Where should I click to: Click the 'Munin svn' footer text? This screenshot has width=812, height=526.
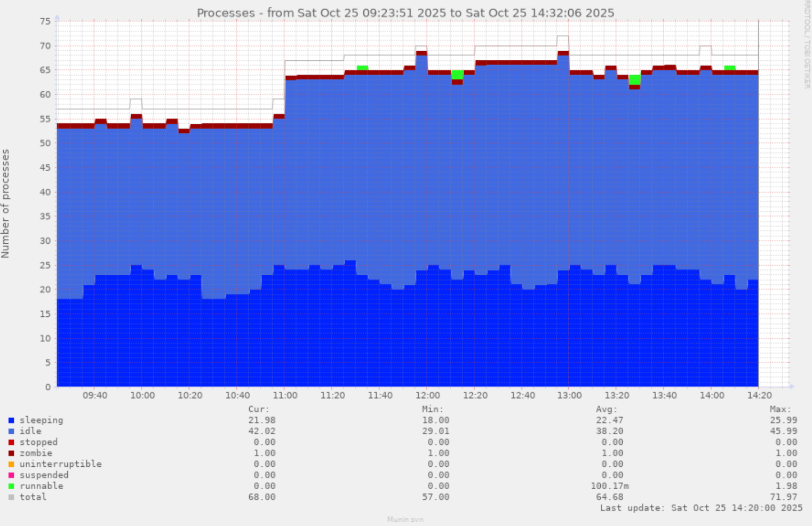(x=405, y=519)
